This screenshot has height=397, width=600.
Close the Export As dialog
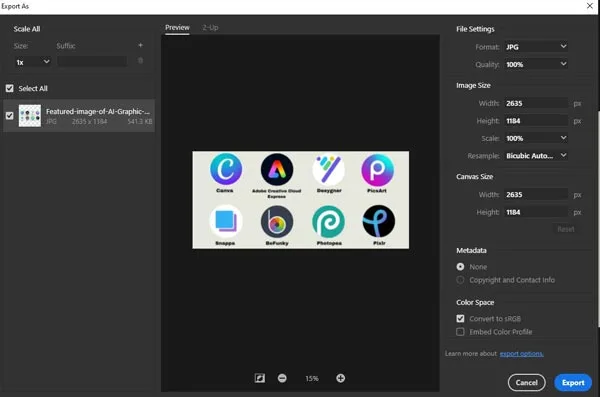[x=590, y=6]
